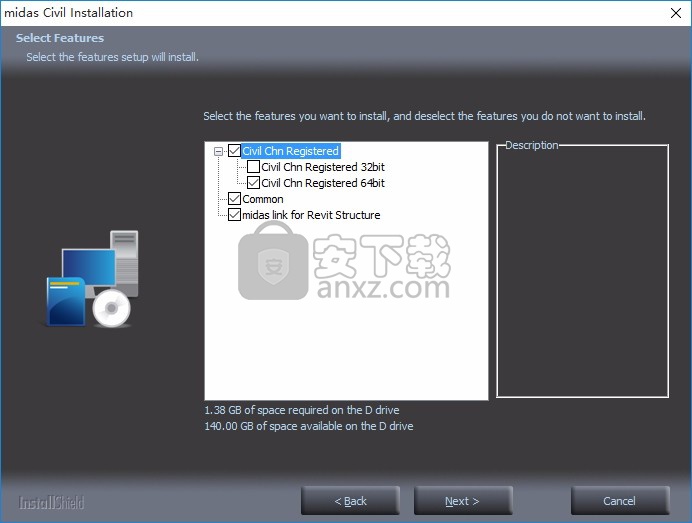This screenshot has width=692, height=523.
Task: Select the Common feature label
Action: 263,199
